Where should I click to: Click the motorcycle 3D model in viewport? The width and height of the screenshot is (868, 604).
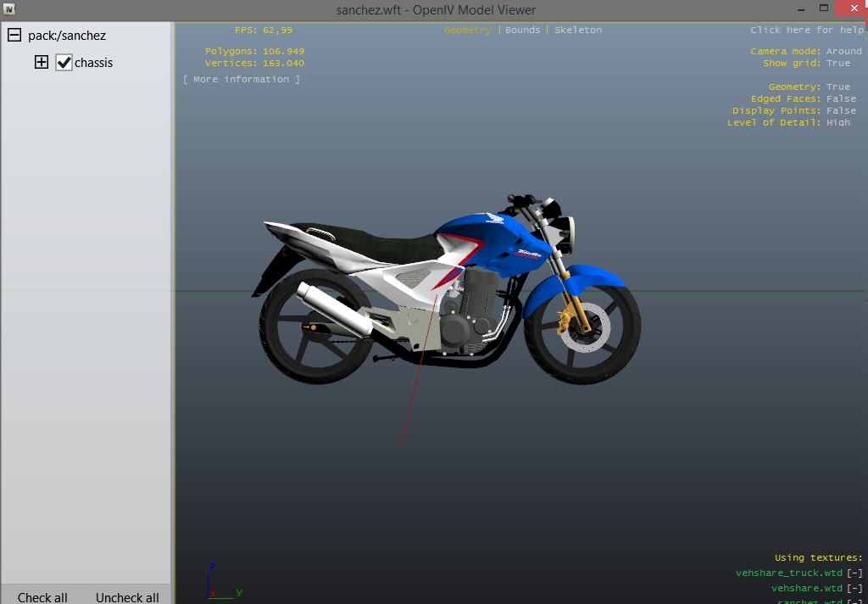pos(446,288)
